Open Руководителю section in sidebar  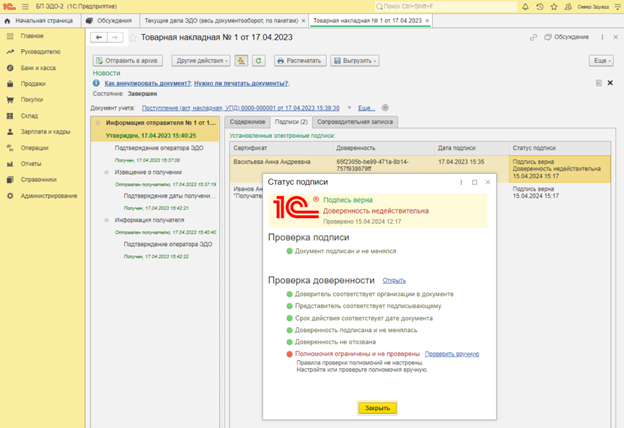tap(42, 52)
